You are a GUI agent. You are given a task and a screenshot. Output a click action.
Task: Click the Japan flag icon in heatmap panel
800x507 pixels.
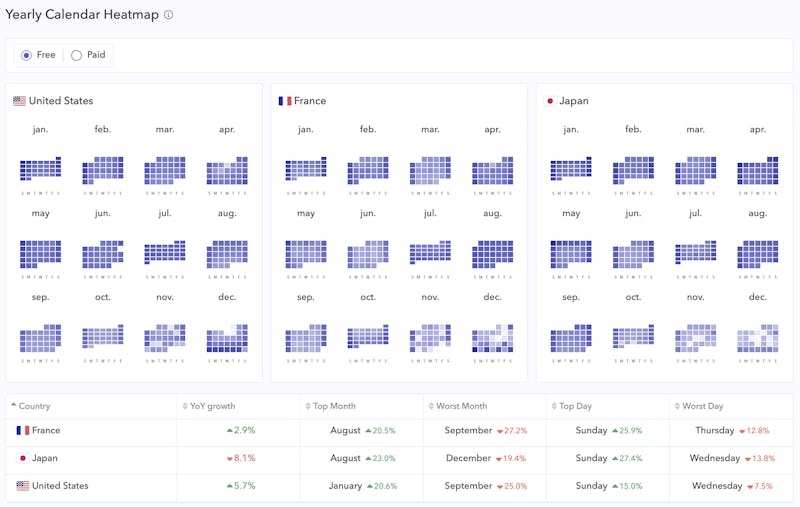point(549,101)
